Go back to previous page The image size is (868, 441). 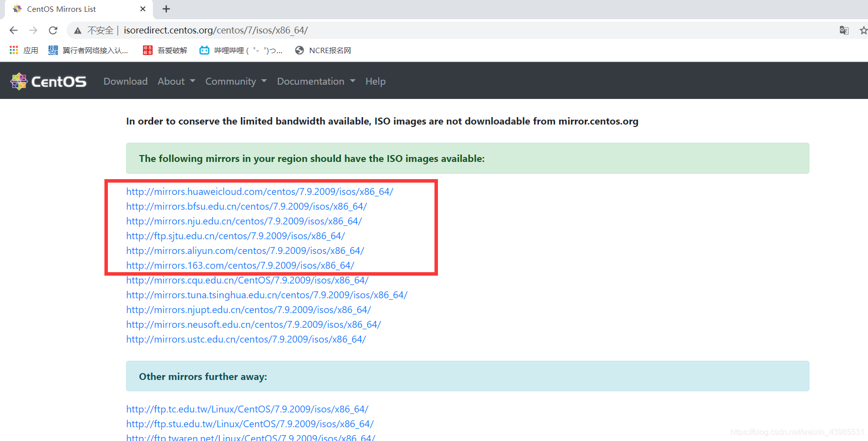point(13,31)
